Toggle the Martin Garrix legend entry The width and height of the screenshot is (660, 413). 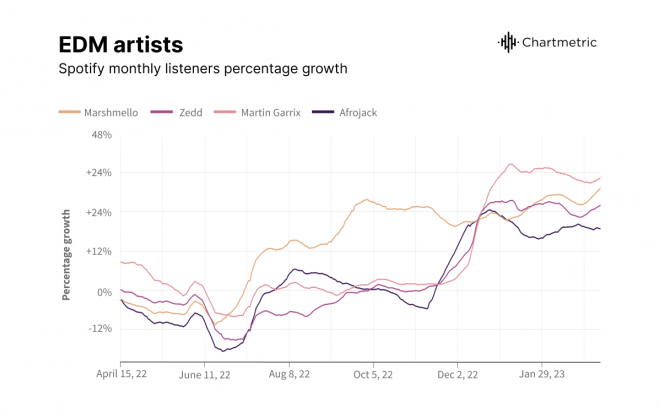[270, 112]
